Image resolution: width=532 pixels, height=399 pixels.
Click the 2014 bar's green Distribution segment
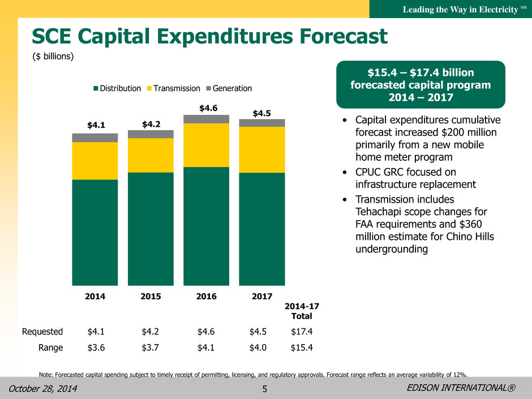coord(95,233)
